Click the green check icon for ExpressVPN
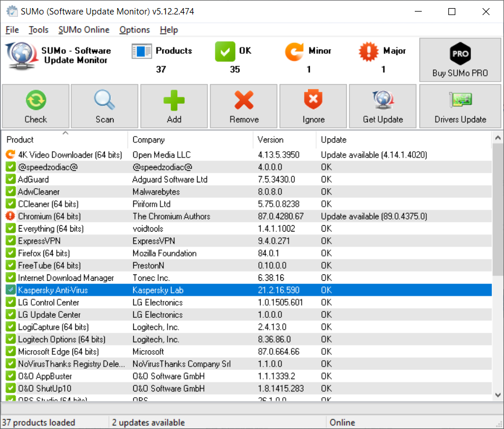The width and height of the screenshot is (504, 429). click(10, 241)
